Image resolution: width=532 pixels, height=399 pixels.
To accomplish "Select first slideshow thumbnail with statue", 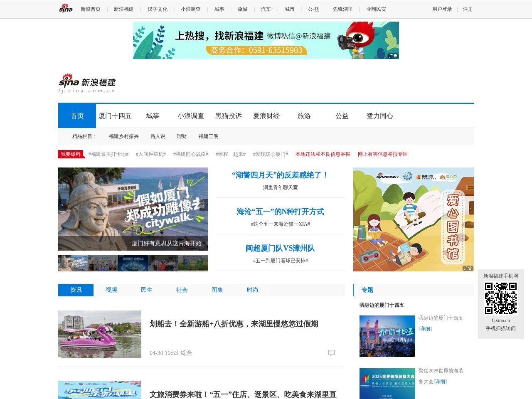I will [73, 263].
